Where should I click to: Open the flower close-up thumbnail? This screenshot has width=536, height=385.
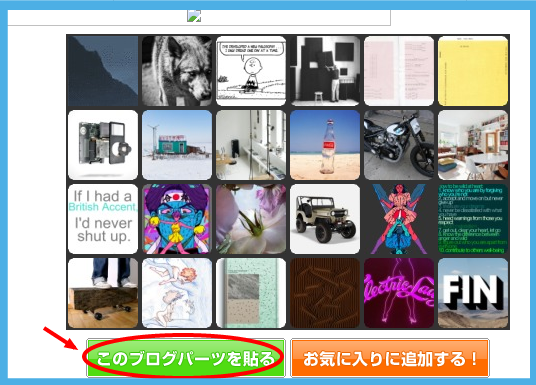(251, 219)
